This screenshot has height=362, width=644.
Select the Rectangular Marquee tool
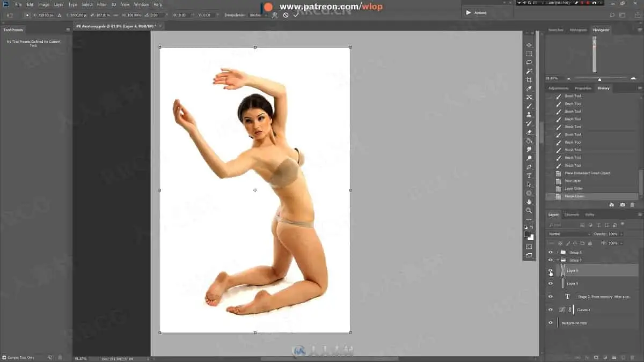[x=529, y=54]
